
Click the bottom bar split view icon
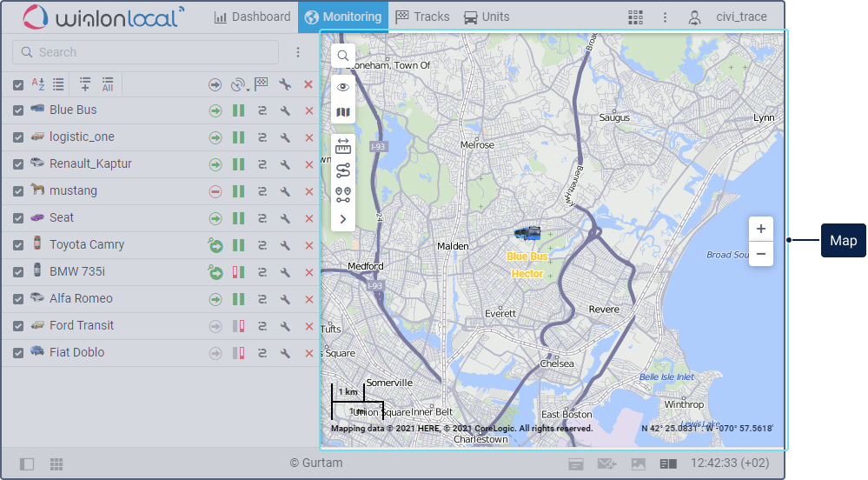[668, 464]
